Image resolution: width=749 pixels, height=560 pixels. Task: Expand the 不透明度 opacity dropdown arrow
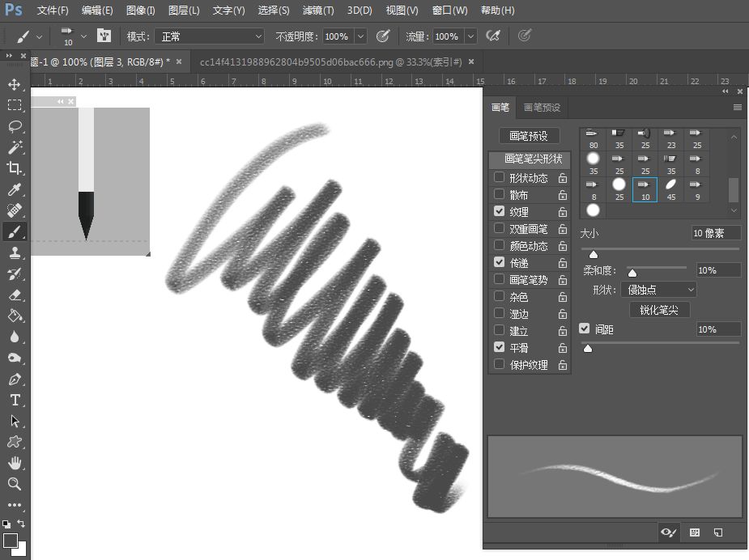point(360,36)
